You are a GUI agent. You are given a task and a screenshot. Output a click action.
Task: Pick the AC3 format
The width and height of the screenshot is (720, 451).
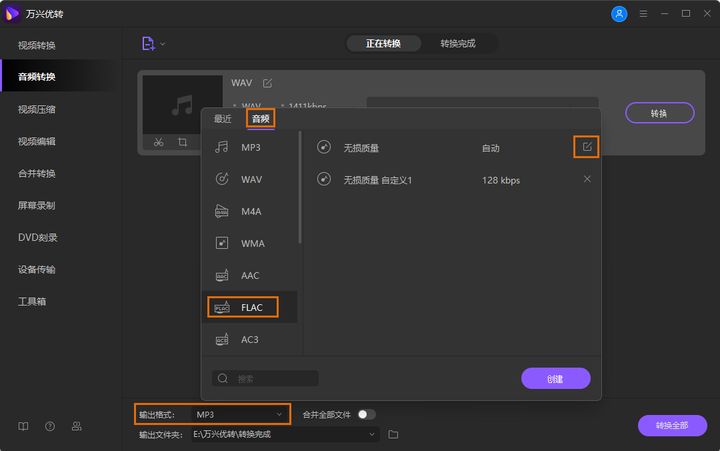(250, 339)
